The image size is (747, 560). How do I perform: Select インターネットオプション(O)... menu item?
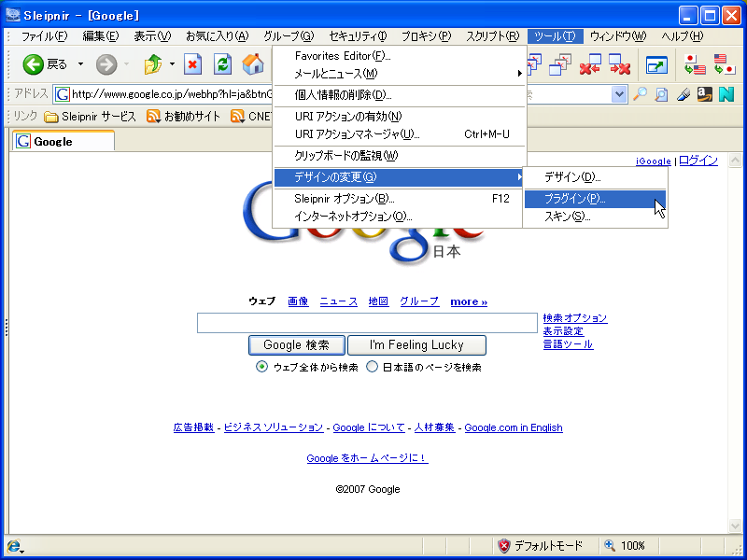pos(400,217)
